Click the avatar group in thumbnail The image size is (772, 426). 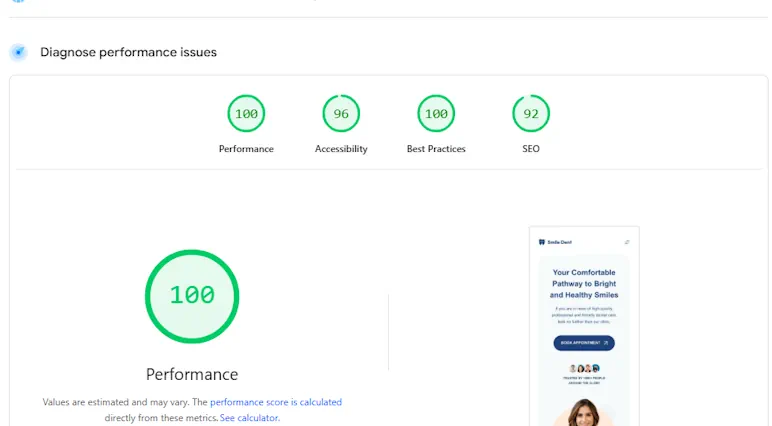click(584, 368)
